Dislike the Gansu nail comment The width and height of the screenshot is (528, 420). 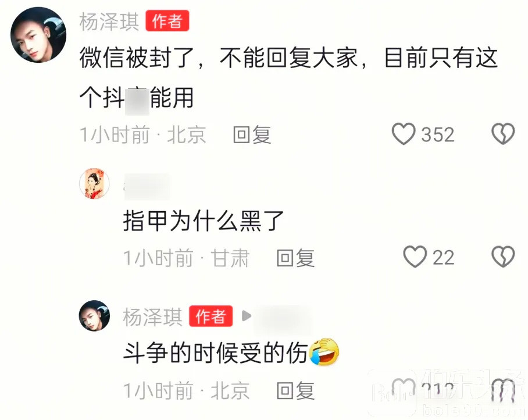503,257
